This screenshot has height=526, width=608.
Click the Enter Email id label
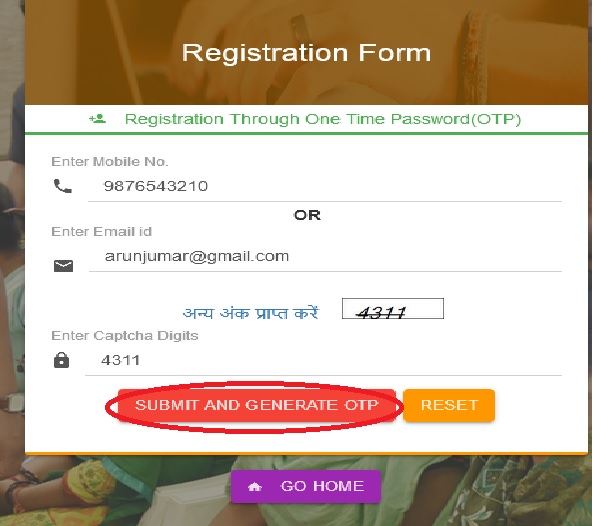101,232
